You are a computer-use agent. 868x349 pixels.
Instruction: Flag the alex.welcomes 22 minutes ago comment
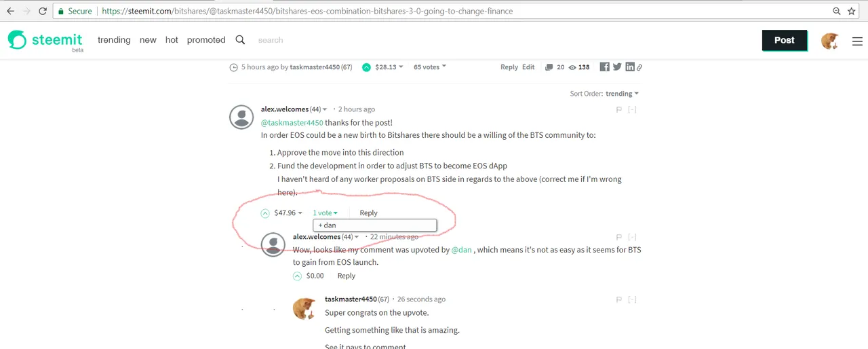[x=618, y=238]
